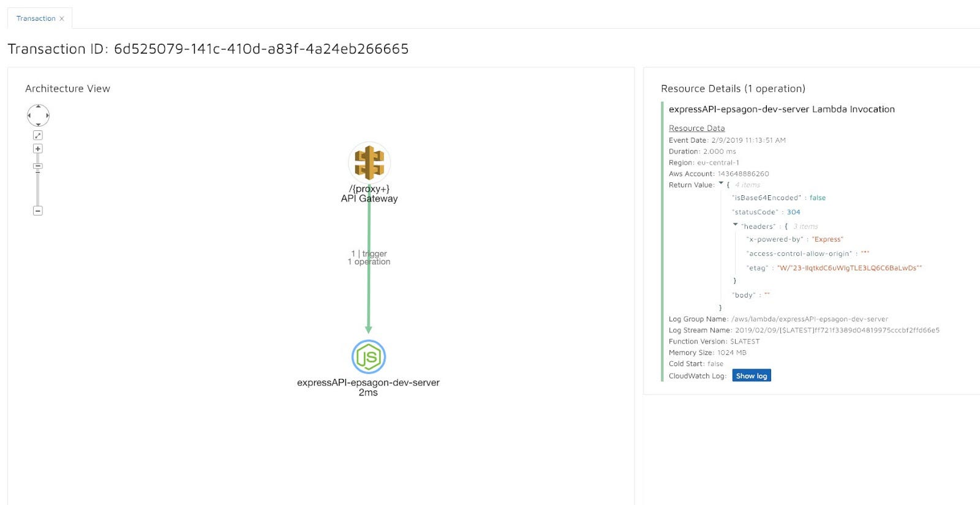The height and width of the screenshot is (505, 980).
Task: Zoom out with the bottom minus button
Action: (x=37, y=211)
